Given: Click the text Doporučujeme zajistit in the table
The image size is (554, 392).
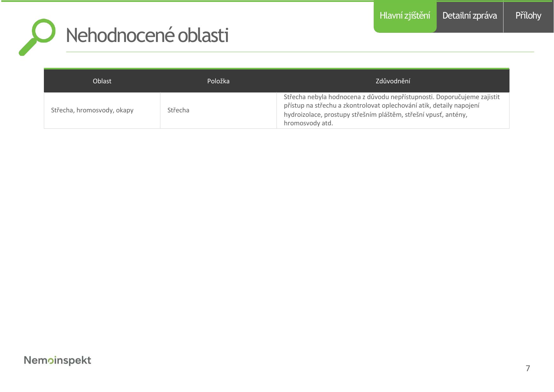Looking at the screenshot, I should [x=468, y=97].
